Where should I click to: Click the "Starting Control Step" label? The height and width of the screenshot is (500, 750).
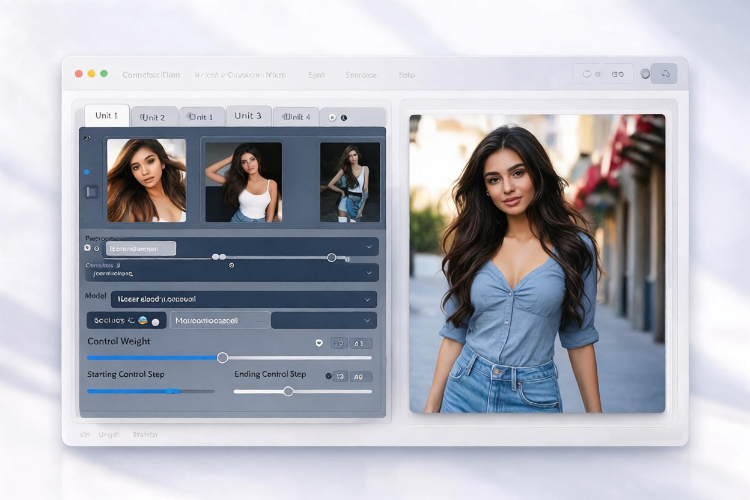(x=126, y=374)
